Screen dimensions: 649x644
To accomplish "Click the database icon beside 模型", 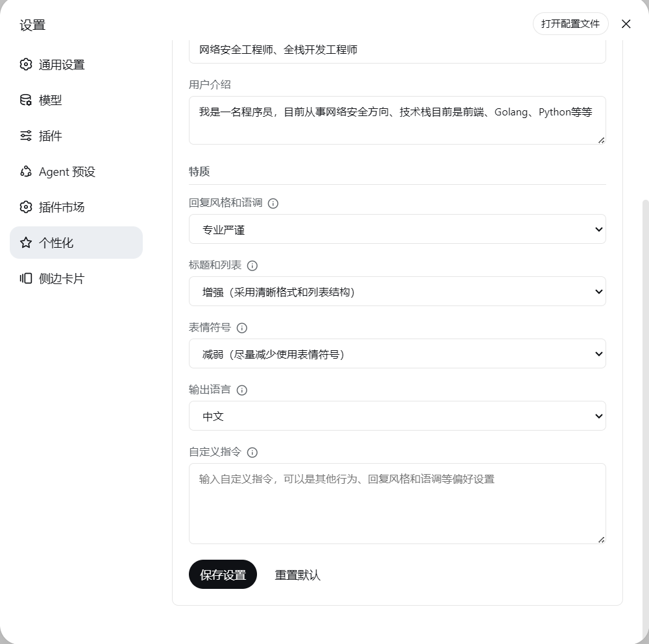I will pyautogui.click(x=26, y=100).
